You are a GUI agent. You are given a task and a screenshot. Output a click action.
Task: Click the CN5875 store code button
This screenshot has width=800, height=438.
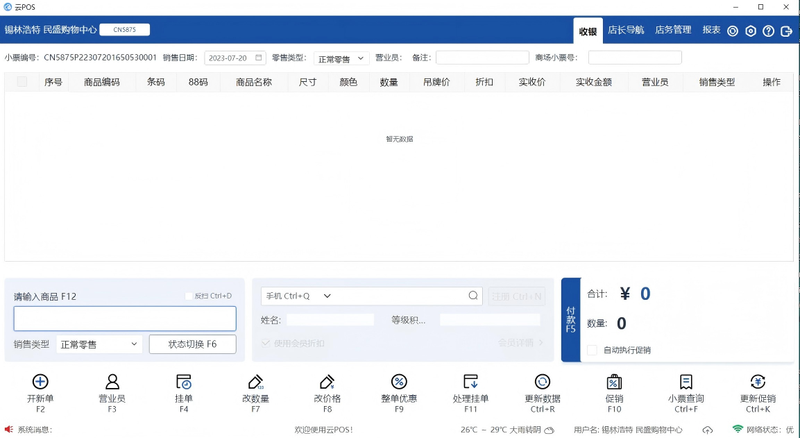point(124,30)
